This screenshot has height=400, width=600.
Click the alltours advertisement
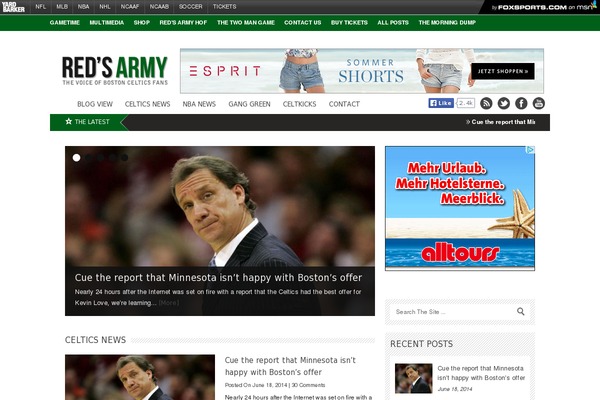460,208
